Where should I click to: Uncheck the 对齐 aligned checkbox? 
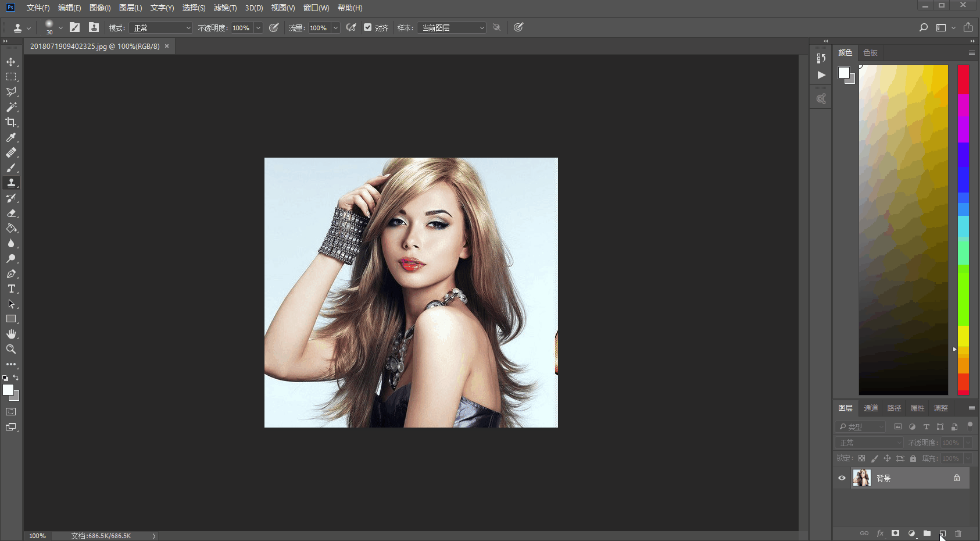point(367,27)
